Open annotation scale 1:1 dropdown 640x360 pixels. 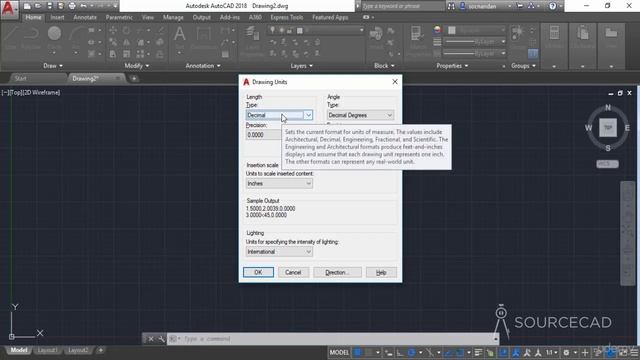(552, 352)
